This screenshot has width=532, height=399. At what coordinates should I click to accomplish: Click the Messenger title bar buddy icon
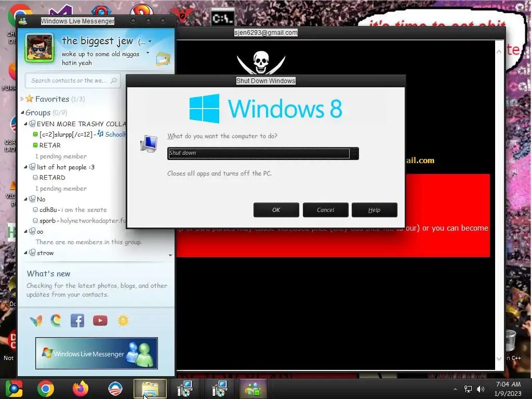coord(23,21)
